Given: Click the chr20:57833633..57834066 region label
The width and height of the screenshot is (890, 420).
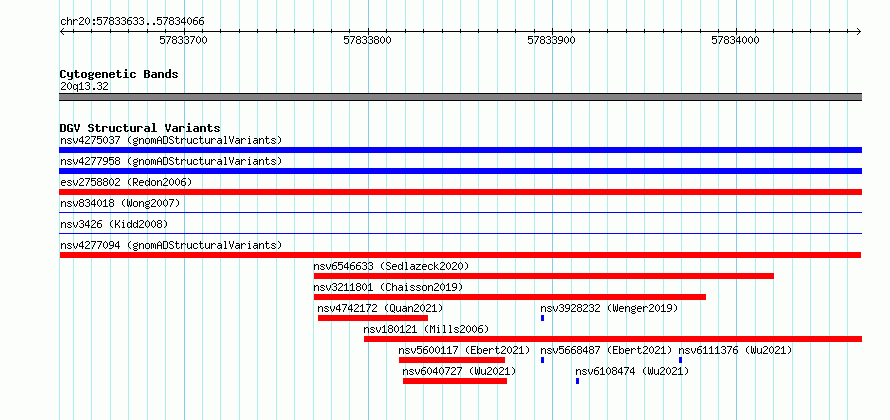Looking at the screenshot, I should click(132, 22).
